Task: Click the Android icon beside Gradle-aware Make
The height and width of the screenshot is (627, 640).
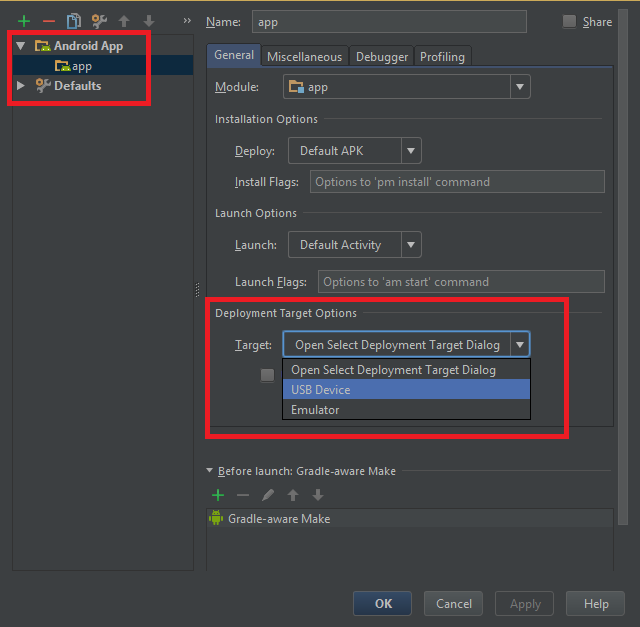Action: coord(216,518)
